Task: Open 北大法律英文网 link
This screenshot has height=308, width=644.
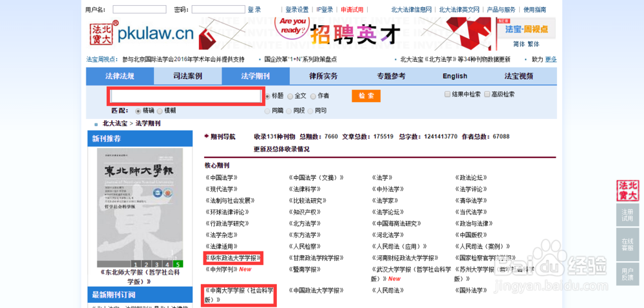Action: click(459, 10)
